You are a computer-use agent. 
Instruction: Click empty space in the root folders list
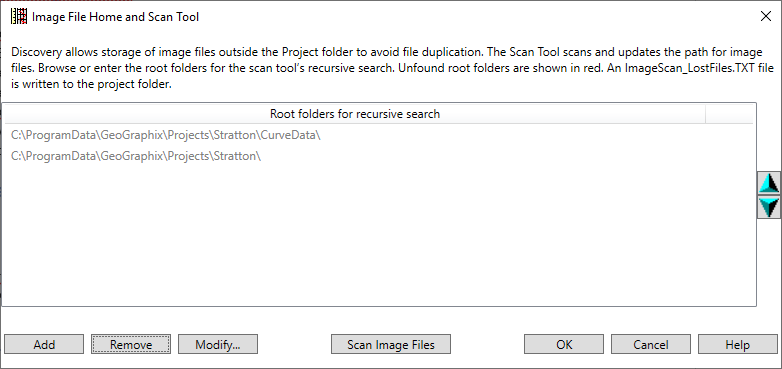tap(379, 234)
